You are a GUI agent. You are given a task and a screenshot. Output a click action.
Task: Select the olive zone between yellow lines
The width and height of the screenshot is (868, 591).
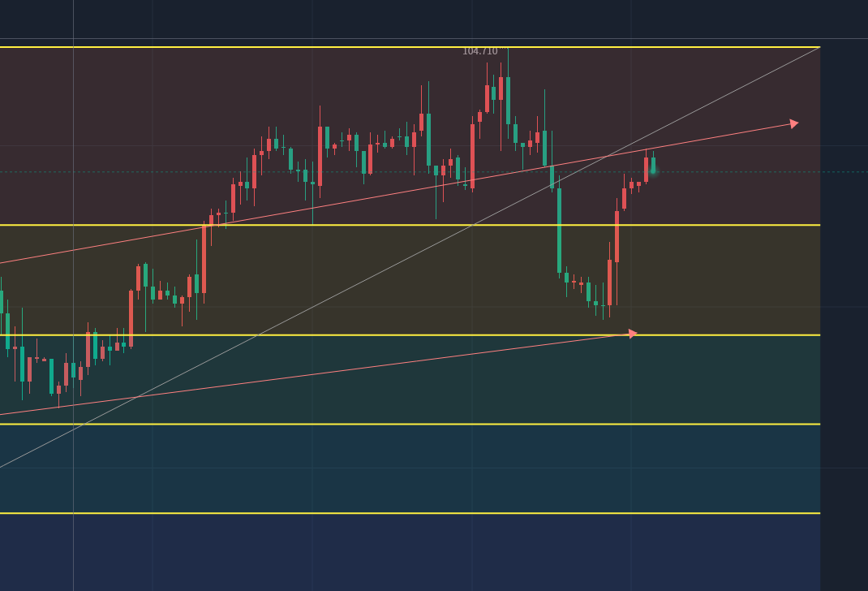coord(406,280)
